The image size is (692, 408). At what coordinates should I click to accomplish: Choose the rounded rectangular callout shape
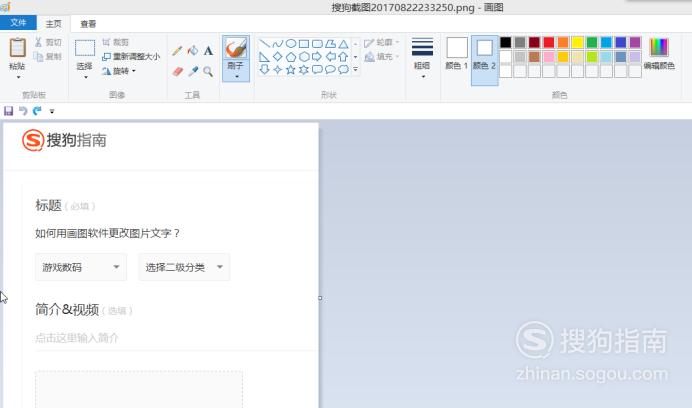pos(317,69)
